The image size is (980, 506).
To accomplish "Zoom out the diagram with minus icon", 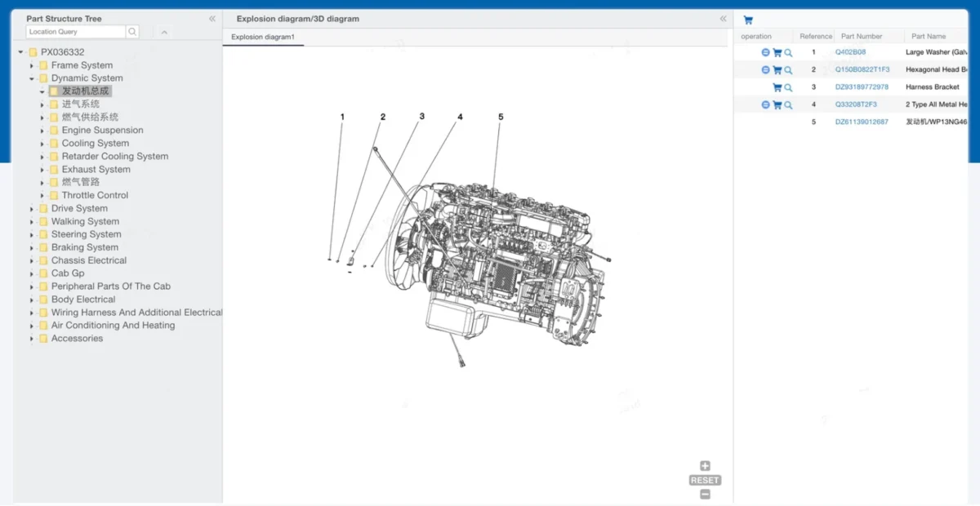I will click(705, 494).
